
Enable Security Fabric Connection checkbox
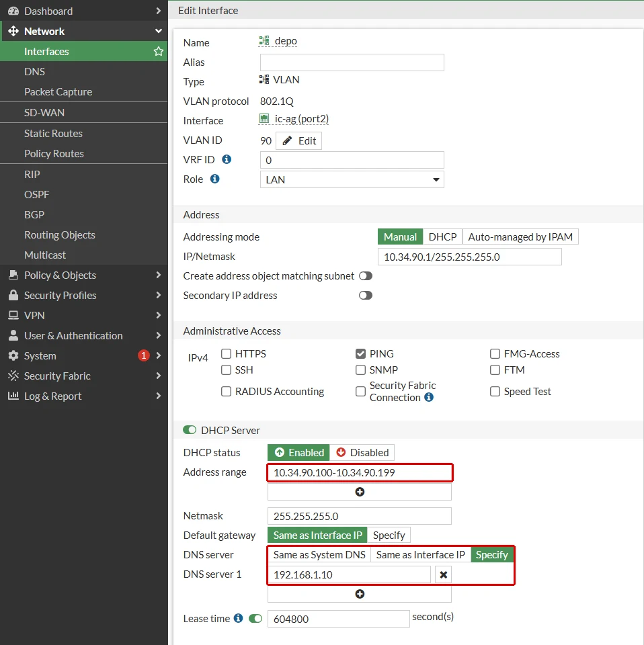(360, 391)
